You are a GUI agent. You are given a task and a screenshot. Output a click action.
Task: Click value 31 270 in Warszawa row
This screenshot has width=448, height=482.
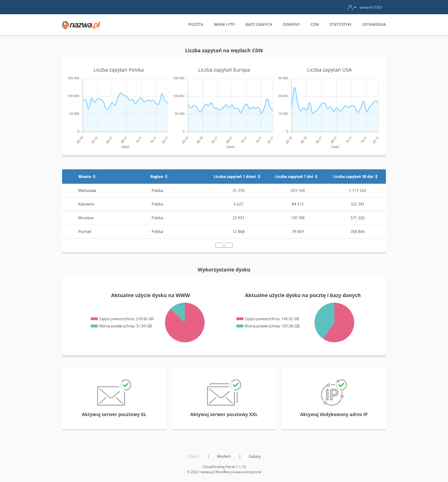[x=238, y=191]
